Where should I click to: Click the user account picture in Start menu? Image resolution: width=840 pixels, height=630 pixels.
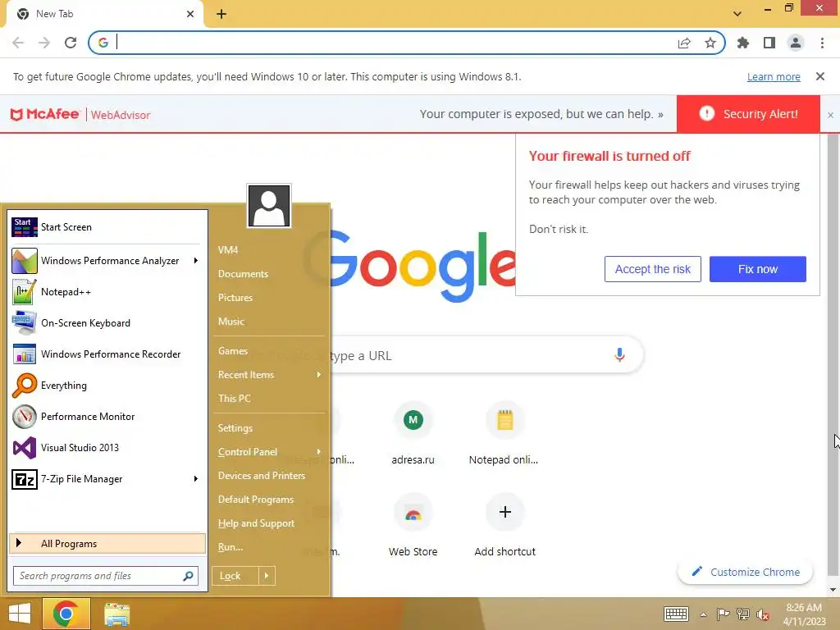click(269, 206)
